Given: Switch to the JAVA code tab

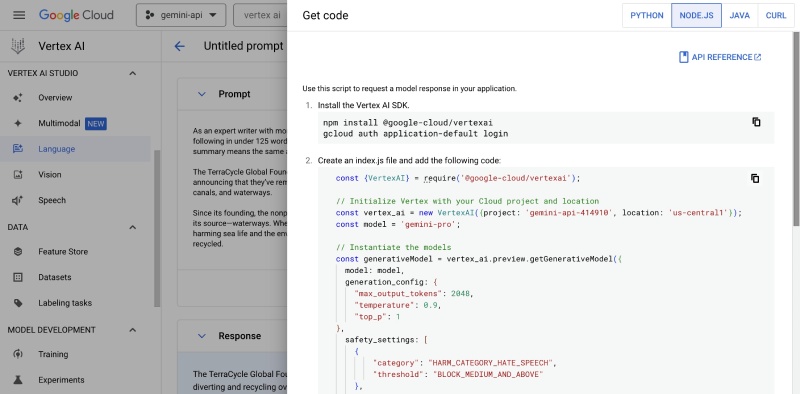Looking at the screenshot, I should coord(739,15).
